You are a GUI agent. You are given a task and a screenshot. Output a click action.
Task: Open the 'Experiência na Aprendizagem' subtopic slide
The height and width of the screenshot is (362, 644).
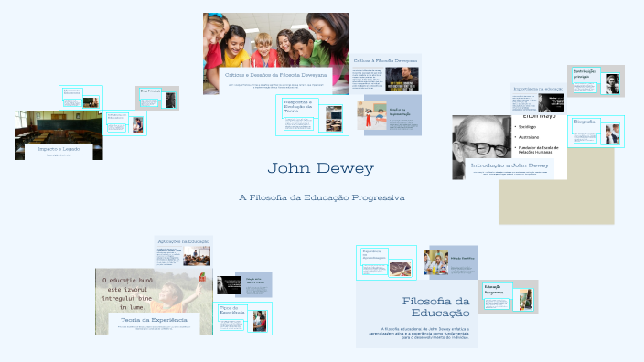pos(386,262)
